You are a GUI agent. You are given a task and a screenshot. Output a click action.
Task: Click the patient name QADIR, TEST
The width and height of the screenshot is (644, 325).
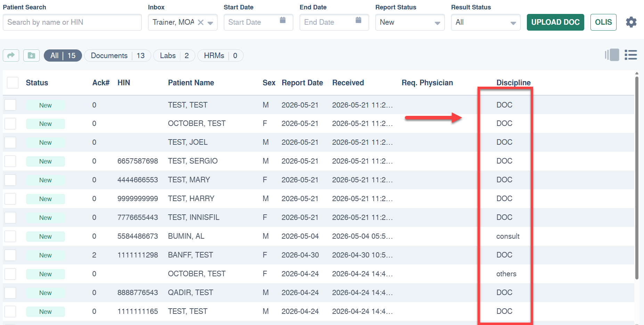pyautogui.click(x=190, y=293)
